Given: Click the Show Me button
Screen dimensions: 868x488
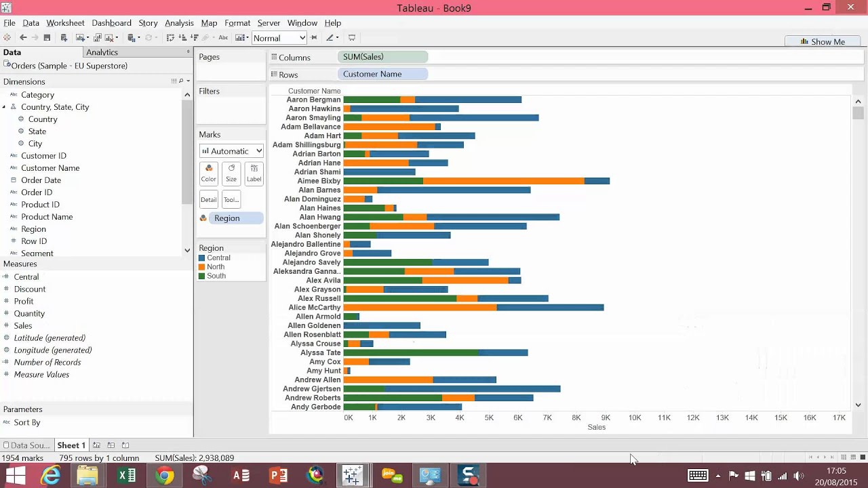Looking at the screenshot, I should tap(822, 41).
